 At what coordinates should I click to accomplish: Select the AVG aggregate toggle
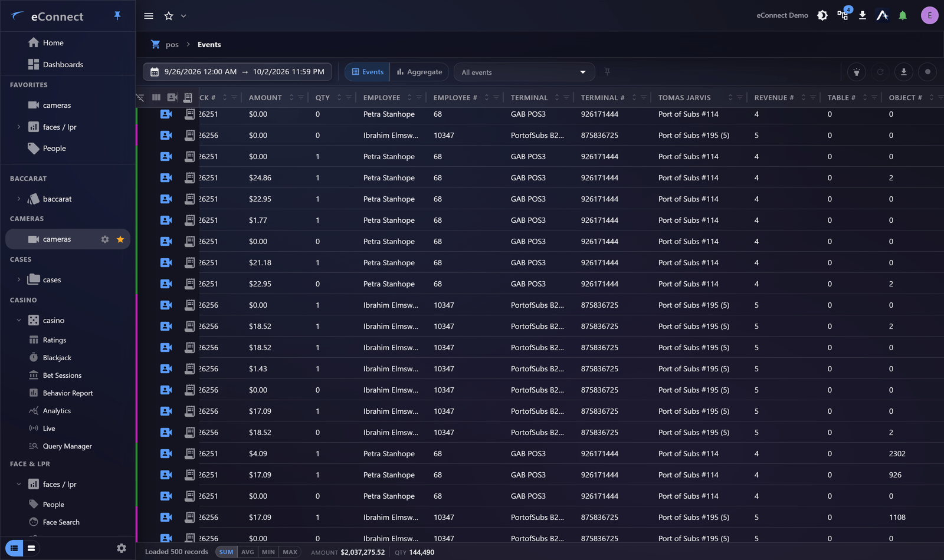(x=248, y=552)
